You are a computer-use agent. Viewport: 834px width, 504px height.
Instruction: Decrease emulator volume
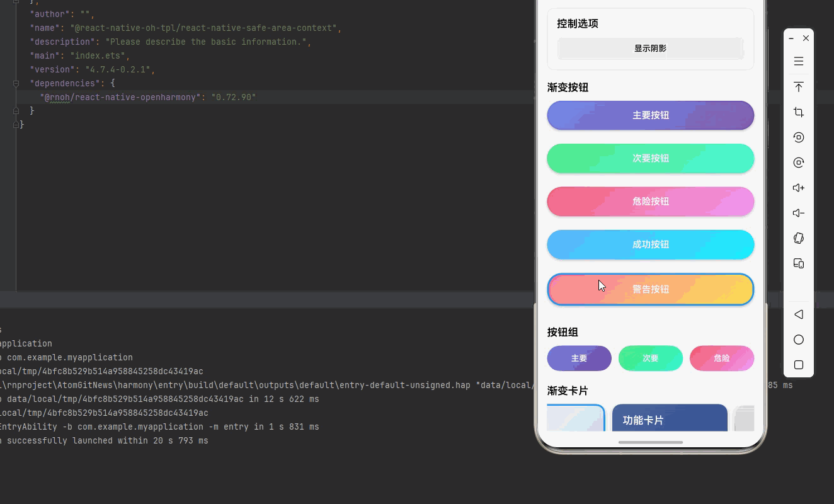[799, 213]
